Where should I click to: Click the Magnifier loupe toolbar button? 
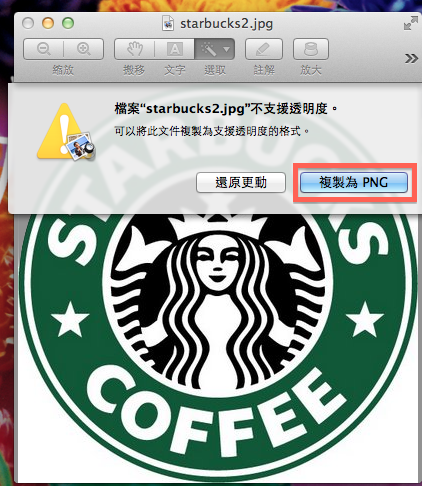[311, 49]
